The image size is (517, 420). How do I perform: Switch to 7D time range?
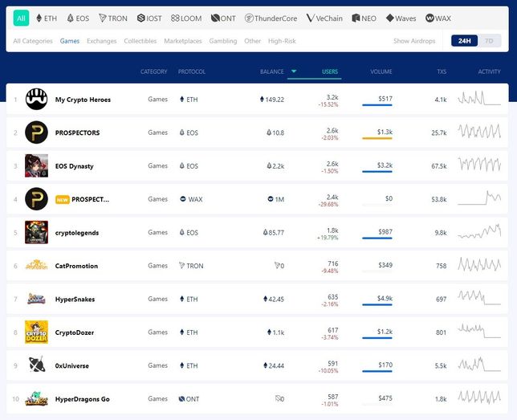489,41
